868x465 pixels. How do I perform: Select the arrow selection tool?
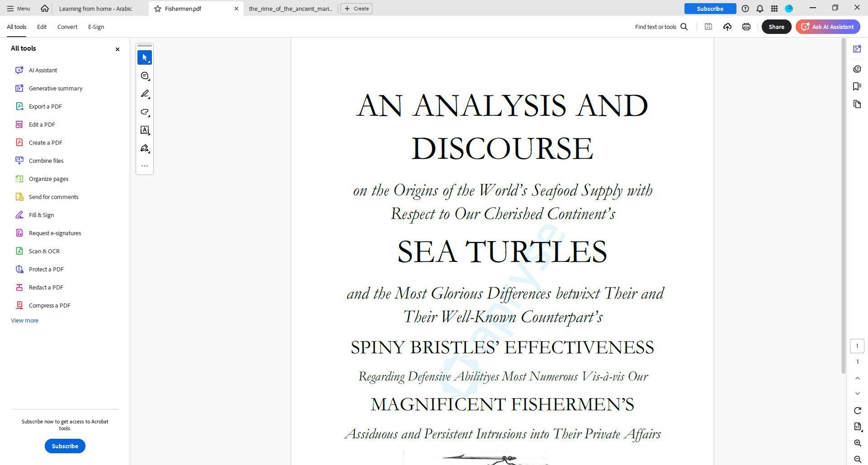click(x=145, y=57)
